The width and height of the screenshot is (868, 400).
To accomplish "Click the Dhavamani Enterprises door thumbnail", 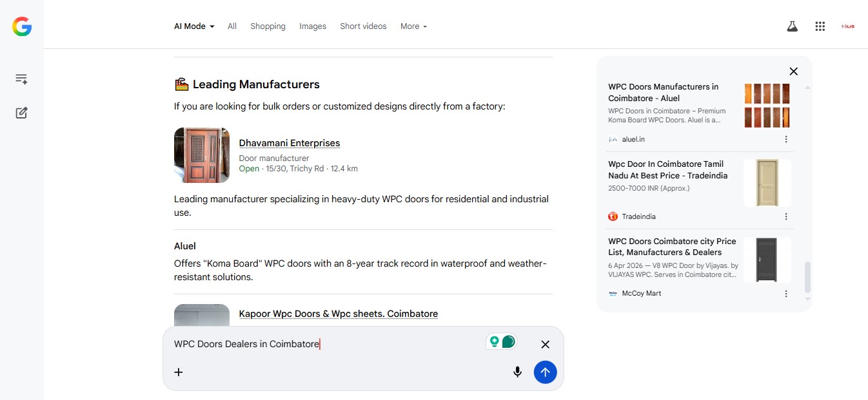I will [202, 155].
